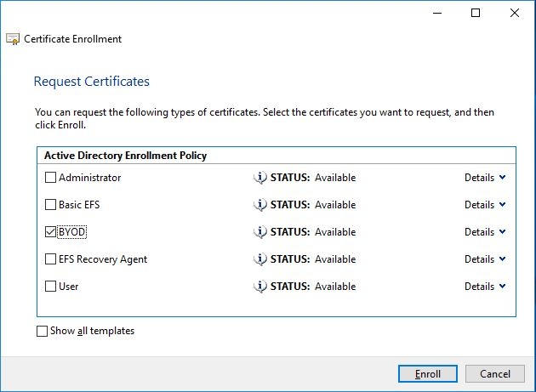
Task: Click the Basic EFS status info icon
Action: tap(260, 205)
